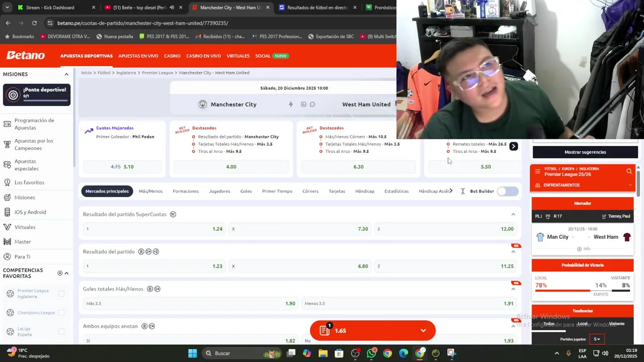
Task: Open Apuestas en Vivo menu item
Action: pos(138,56)
